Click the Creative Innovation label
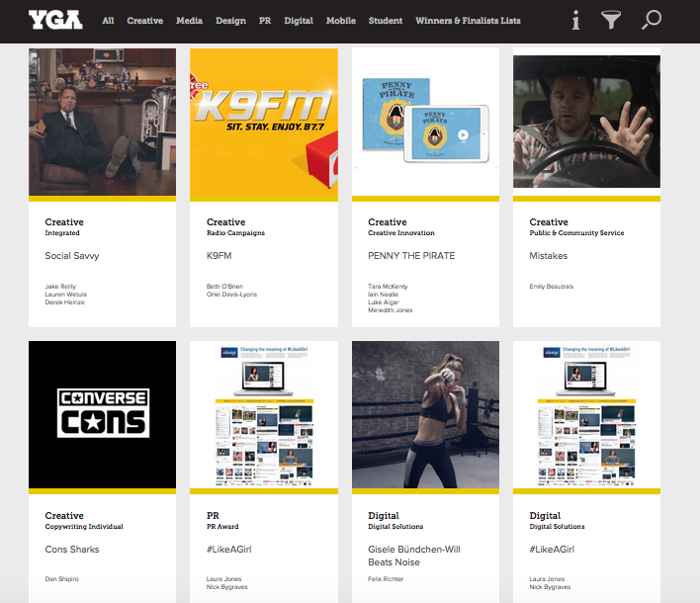The height and width of the screenshot is (603, 700). tap(400, 233)
